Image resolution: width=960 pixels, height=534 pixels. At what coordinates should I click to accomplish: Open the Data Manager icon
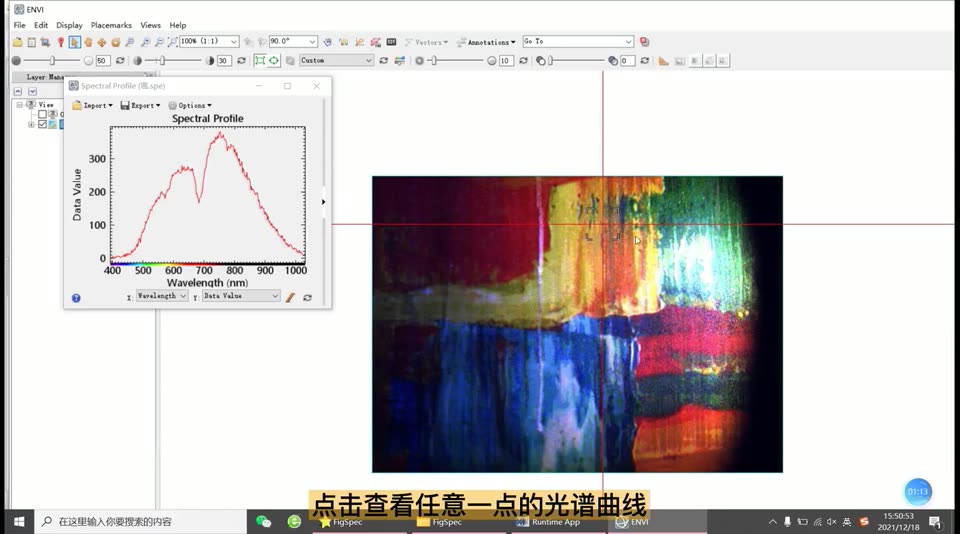coord(31,42)
